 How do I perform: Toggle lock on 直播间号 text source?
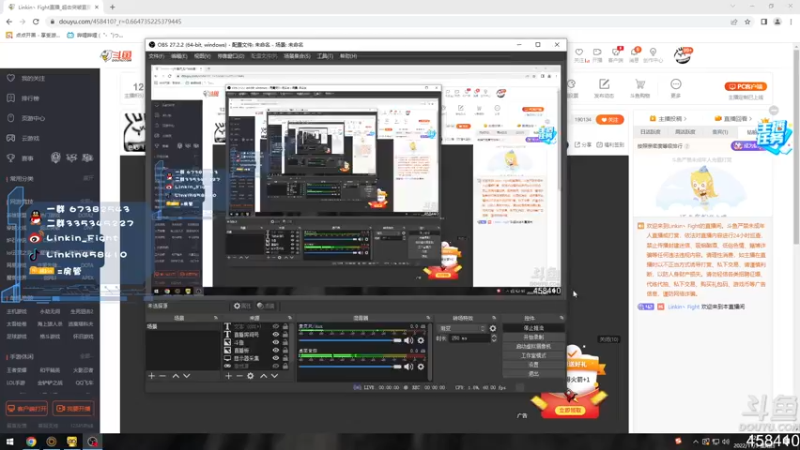pyautogui.click(x=285, y=335)
